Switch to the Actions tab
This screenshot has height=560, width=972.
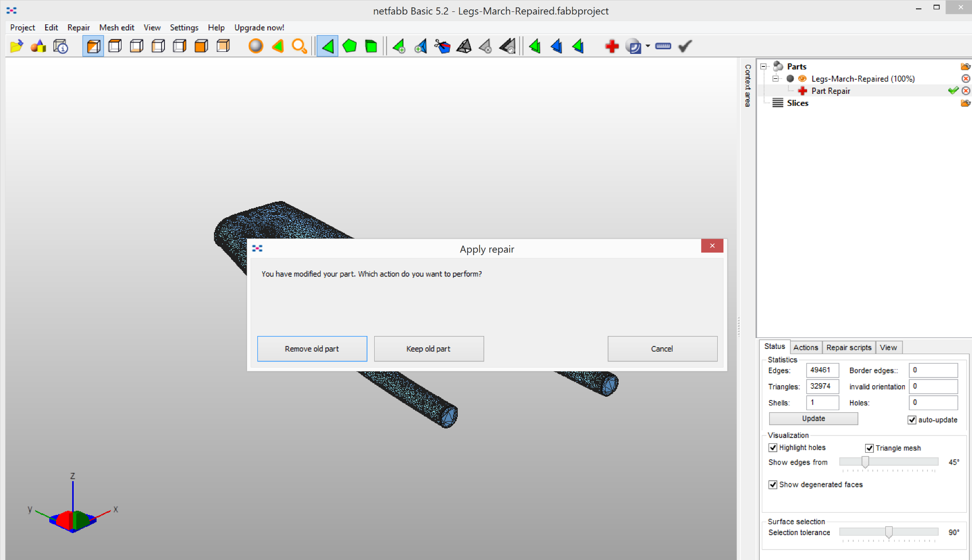[805, 347]
